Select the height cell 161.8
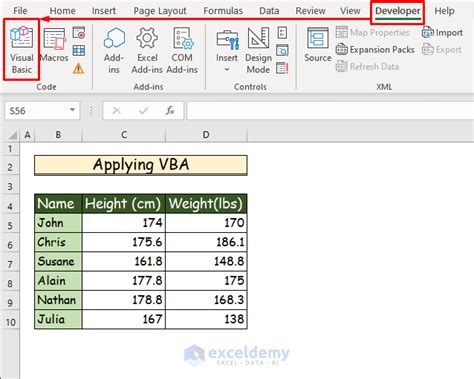Screen dimensions: 474x379 coord(124,261)
